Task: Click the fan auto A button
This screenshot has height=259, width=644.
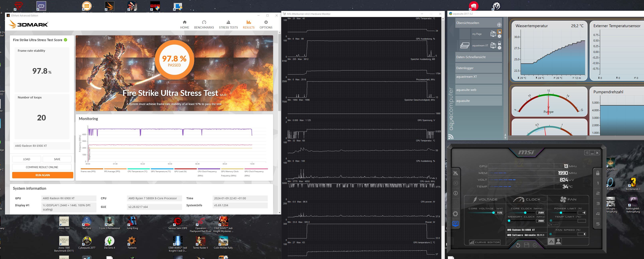Action: pos(551,241)
